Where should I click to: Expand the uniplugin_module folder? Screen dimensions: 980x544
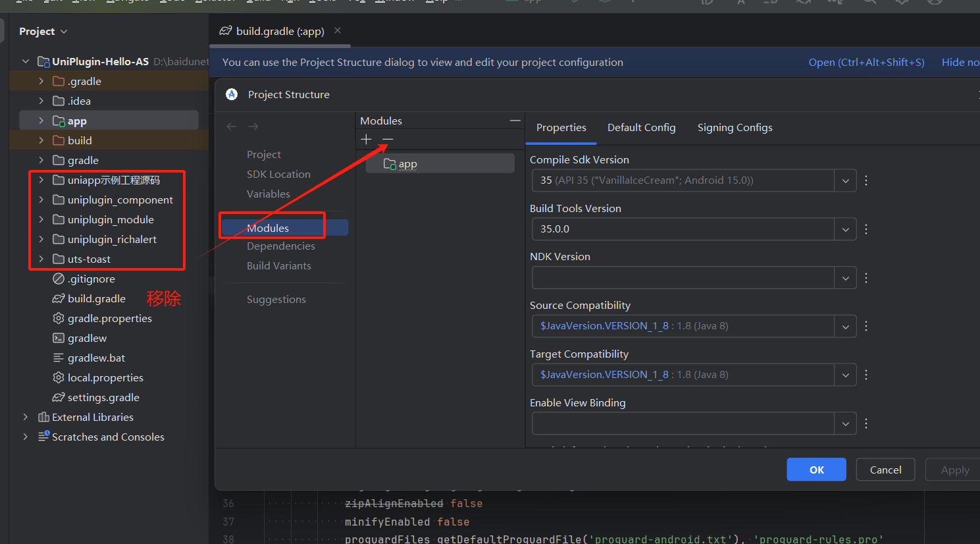coord(41,219)
